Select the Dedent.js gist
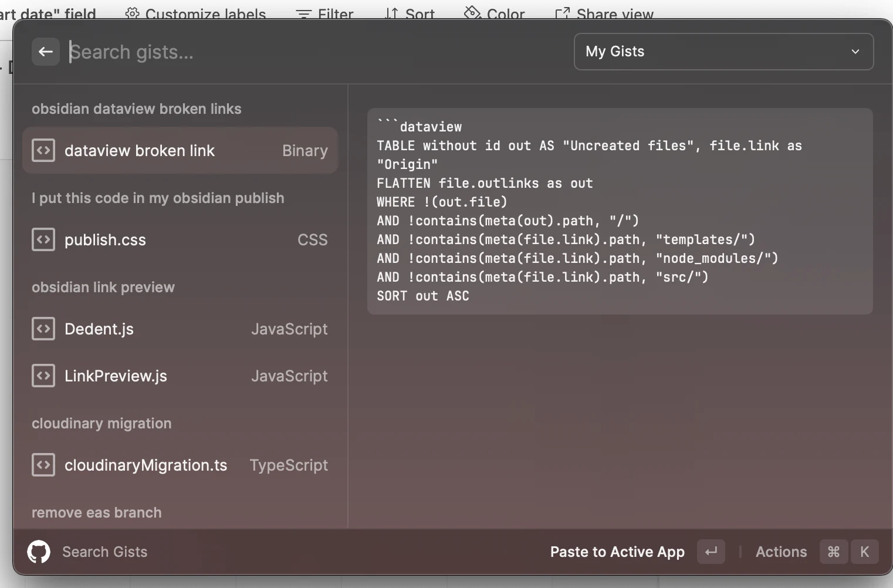 point(180,329)
